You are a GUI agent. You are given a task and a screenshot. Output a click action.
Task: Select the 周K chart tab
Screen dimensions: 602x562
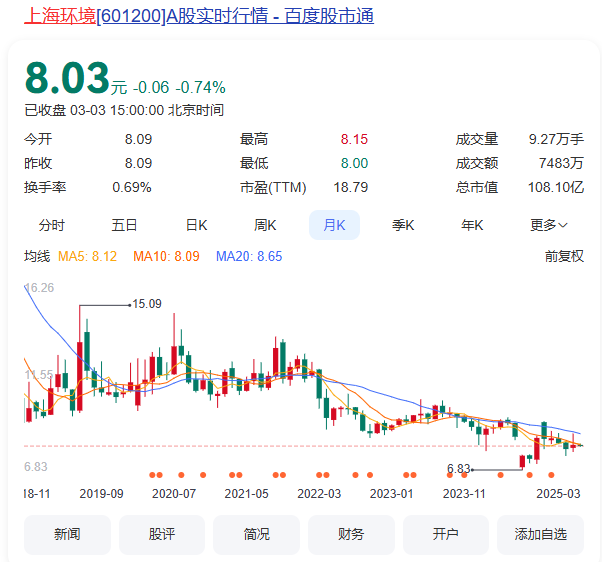pos(265,225)
